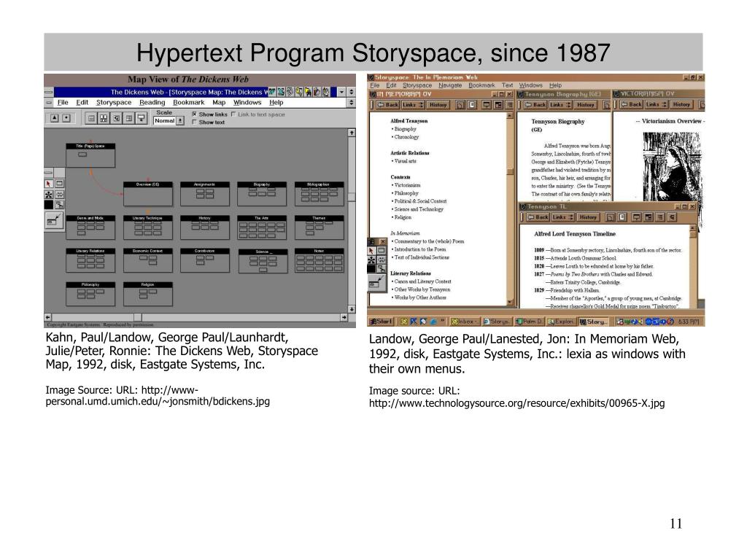Open the Reading menu in Dickens Web
This screenshot has width=747, height=560.
[152, 102]
